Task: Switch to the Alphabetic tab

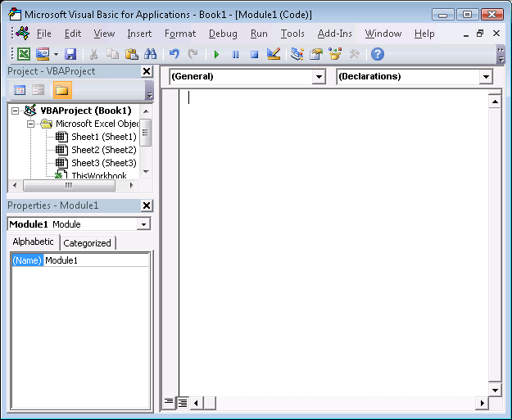Action: click(33, 242)
